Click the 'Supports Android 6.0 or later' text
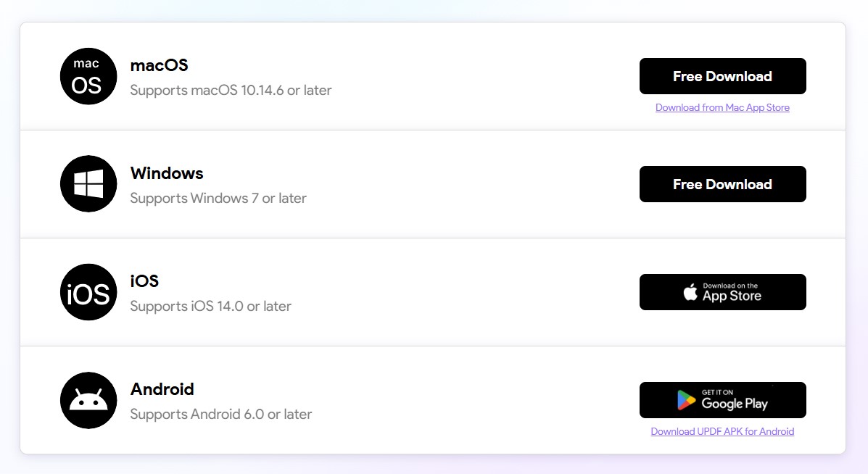Screen dimensions: 868x474 [x=220, y=414]
